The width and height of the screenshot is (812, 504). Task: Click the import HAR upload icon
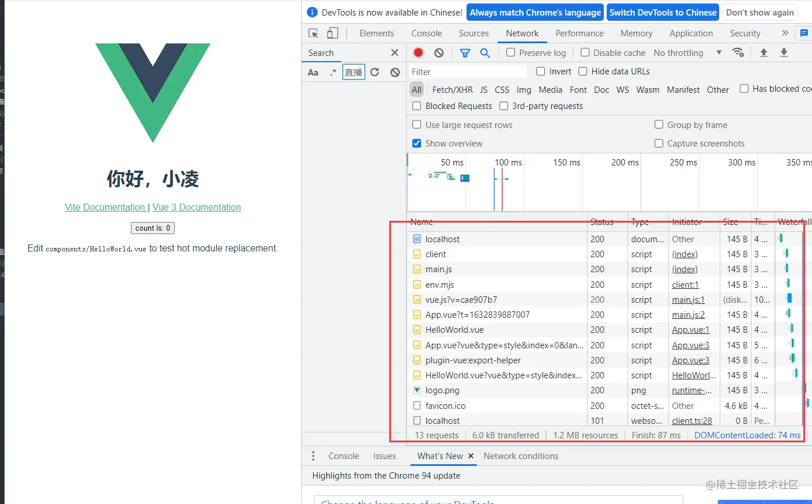pos(764,52)
